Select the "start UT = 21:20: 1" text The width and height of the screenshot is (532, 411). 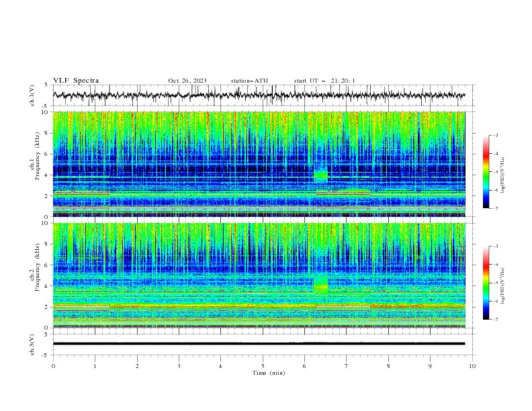click(324, 81)
